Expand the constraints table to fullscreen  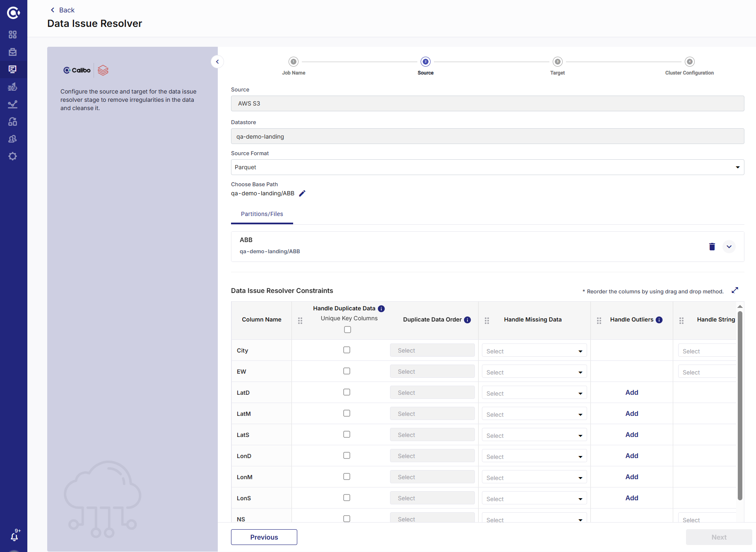tap(735, 290)
